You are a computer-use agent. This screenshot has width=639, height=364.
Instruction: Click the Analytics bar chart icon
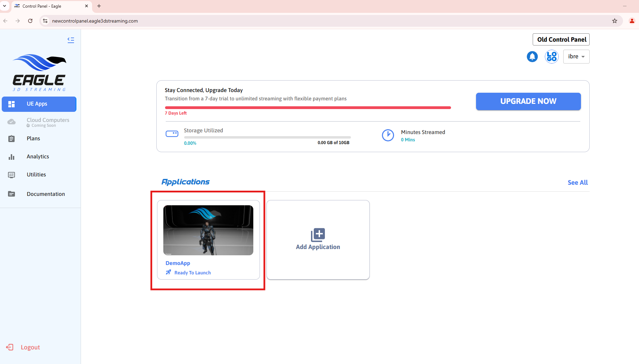coord(11,157)
